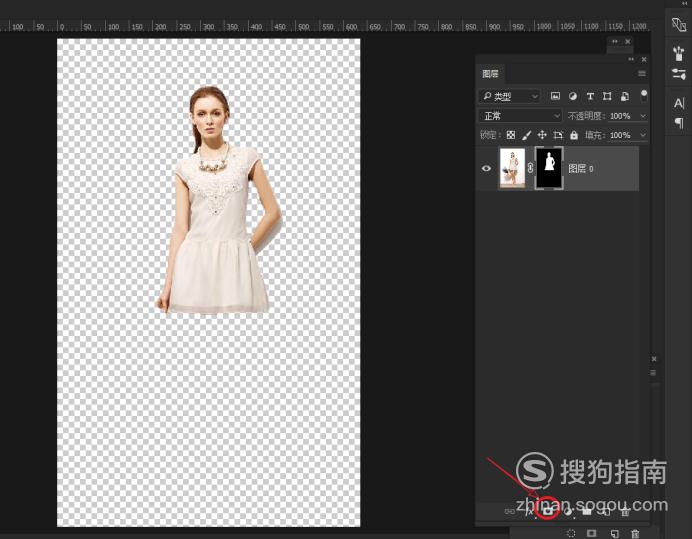This screenshot has width=692, height=539.
Task: Open the 正常 blend mode dropdown
Action: pos(520,116)
